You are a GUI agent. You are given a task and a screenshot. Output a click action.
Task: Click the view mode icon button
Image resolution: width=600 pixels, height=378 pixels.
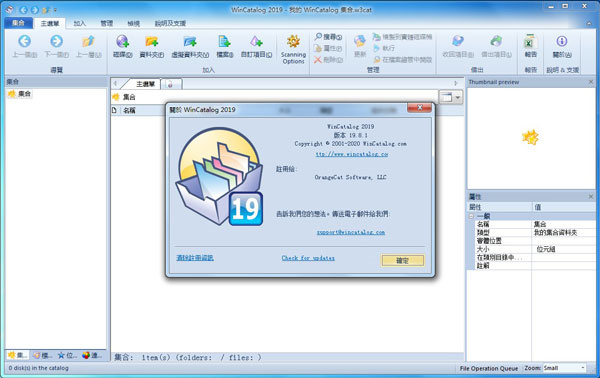point(446,98)
